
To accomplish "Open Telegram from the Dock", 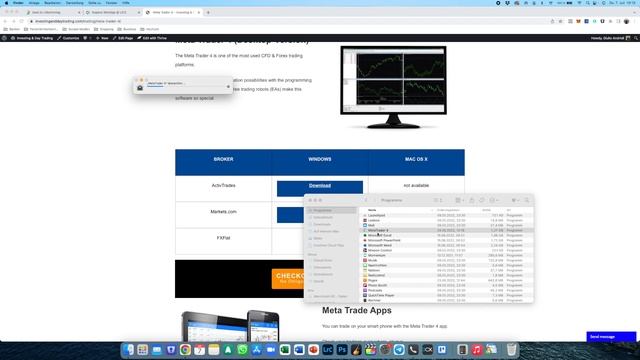I will [399, 350].
